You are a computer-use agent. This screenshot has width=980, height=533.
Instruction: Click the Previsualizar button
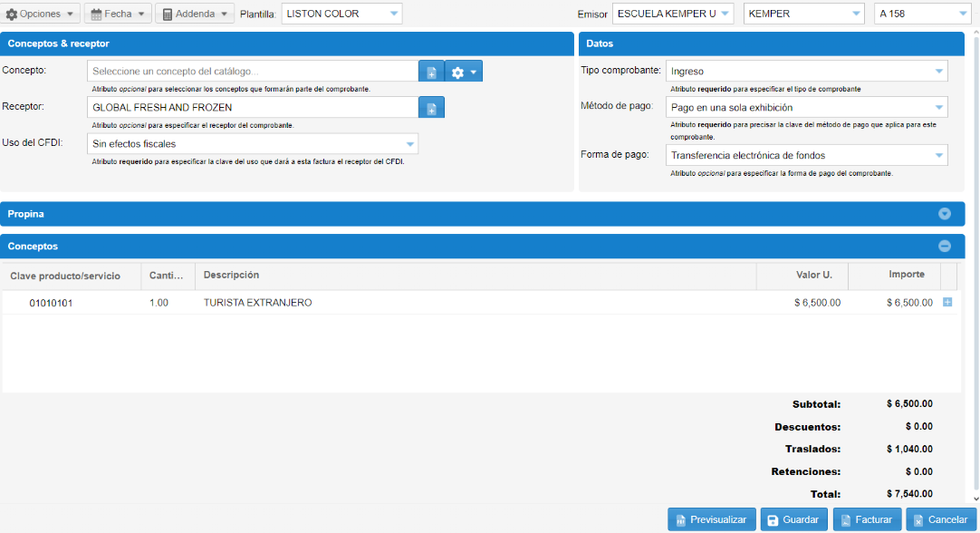pos(710,520)
